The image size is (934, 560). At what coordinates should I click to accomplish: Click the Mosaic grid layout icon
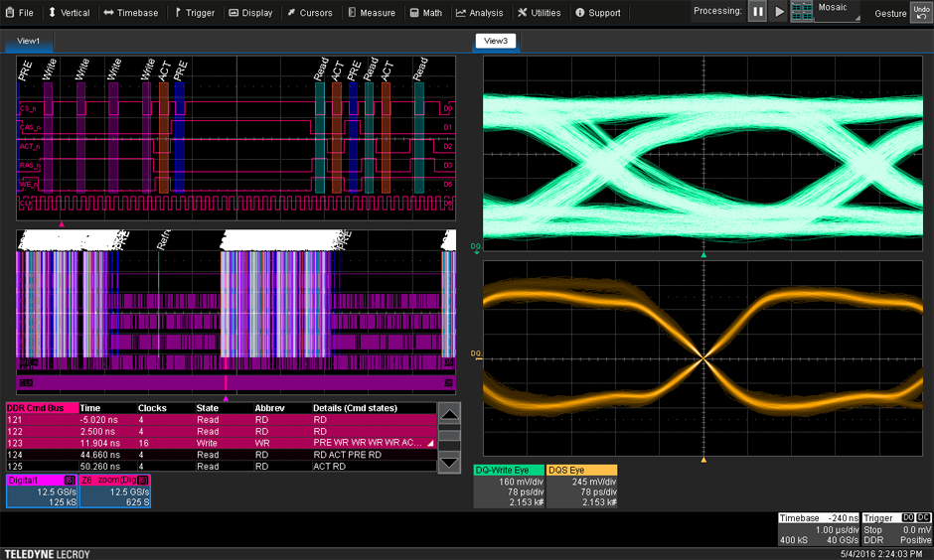801,12
